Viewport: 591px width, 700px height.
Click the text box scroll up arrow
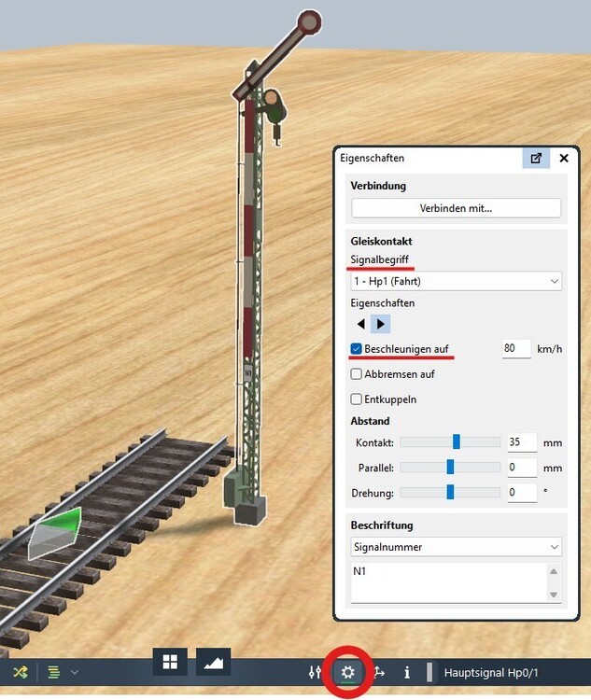[x=554, y=571]
